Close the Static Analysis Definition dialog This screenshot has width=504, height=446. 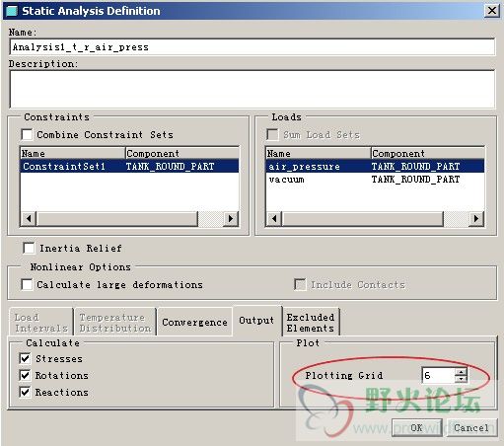[491, 11]
